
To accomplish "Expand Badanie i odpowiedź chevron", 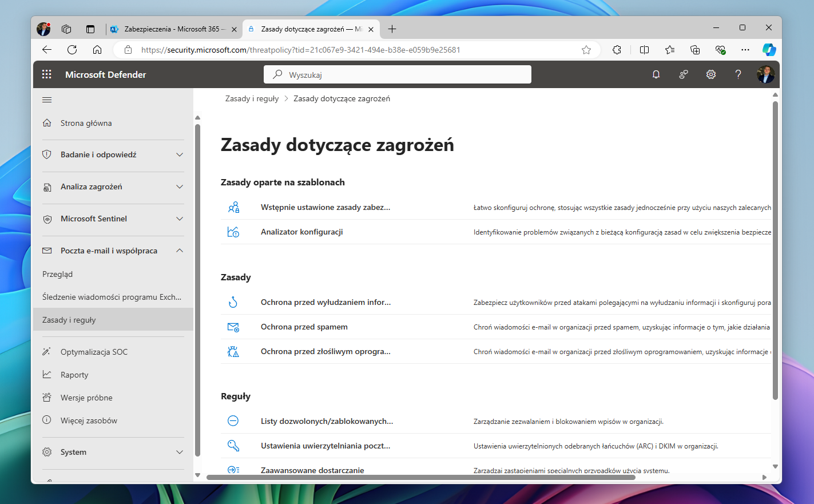I will coord(180,154).
